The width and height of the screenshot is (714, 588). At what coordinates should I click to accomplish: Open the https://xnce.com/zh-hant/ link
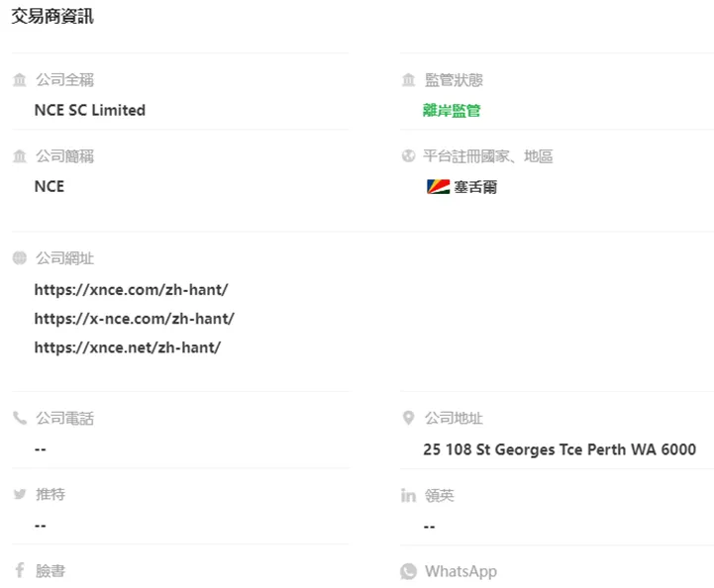point(131,289)
